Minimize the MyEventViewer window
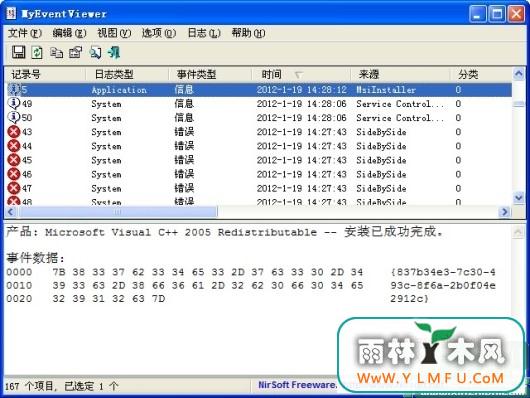This screenshot has width=530, height=398. 478,14
